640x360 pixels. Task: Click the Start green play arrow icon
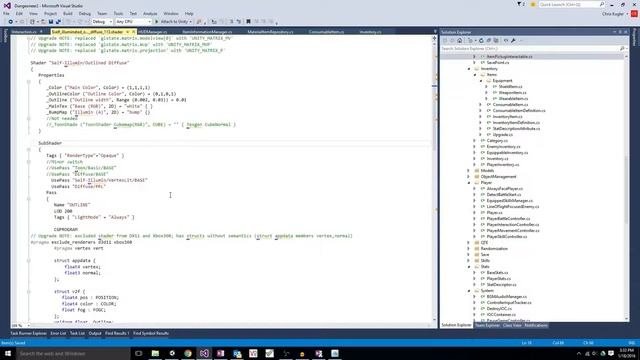(156, 22)
